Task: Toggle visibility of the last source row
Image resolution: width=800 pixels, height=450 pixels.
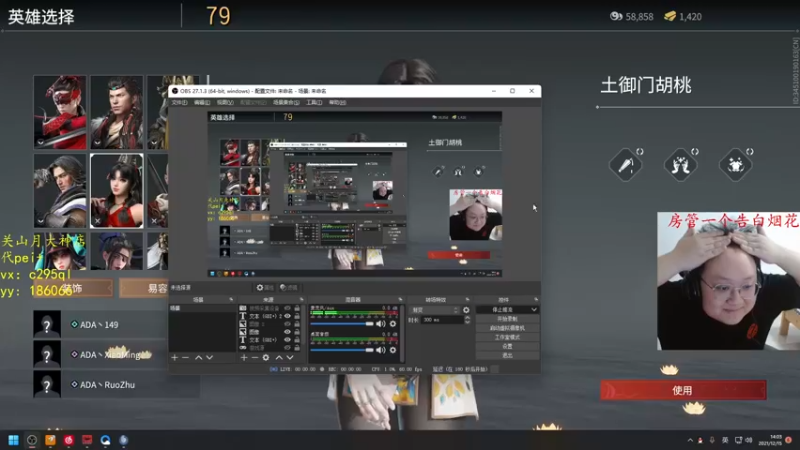Action: pyautogui.click(x=287, y=347)
